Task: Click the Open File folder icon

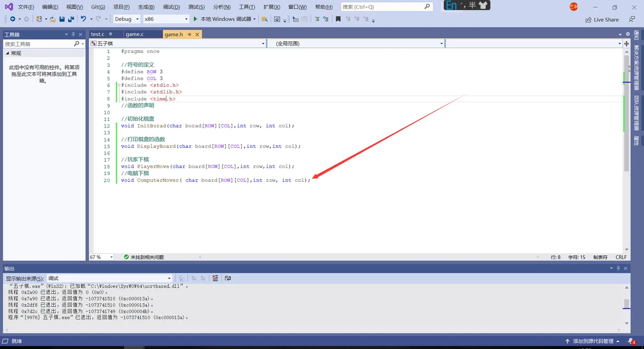Action: (x=53, y=19)
